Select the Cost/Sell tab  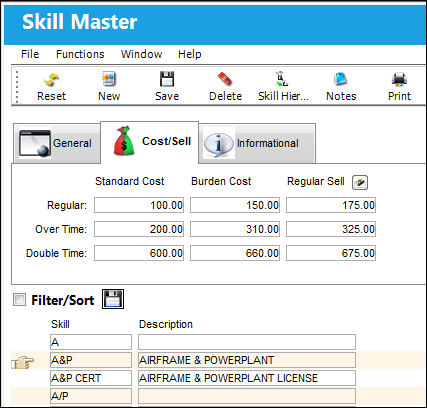pos(150,142)
